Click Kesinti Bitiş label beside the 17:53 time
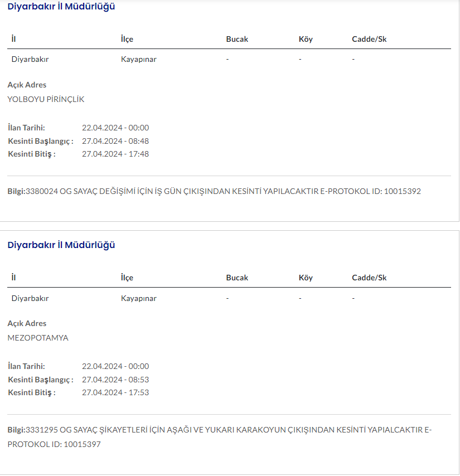The height and width of the screenshot is (476, 460). click(x=32, y=392)
